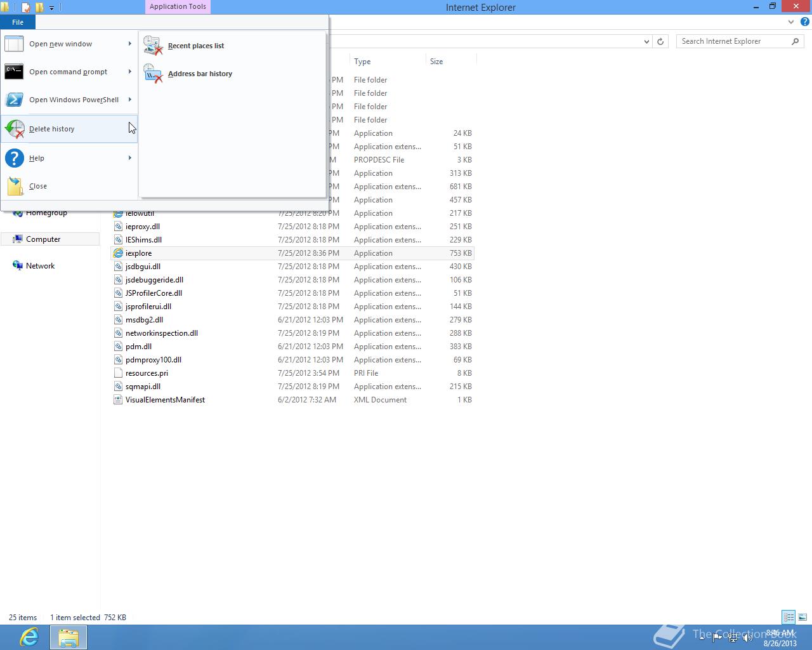Select the VisualElementsManifest XML document
This screenshot has width=812, height=650.
pyautogui.click(x=165, y=400)
